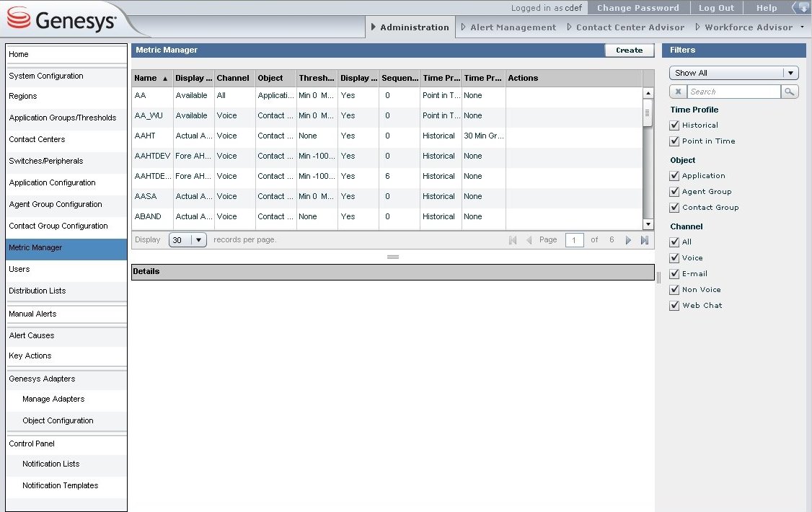812x512 pixels.
Task: Sort by the Channel column header
Action: (x=234, y=78)
